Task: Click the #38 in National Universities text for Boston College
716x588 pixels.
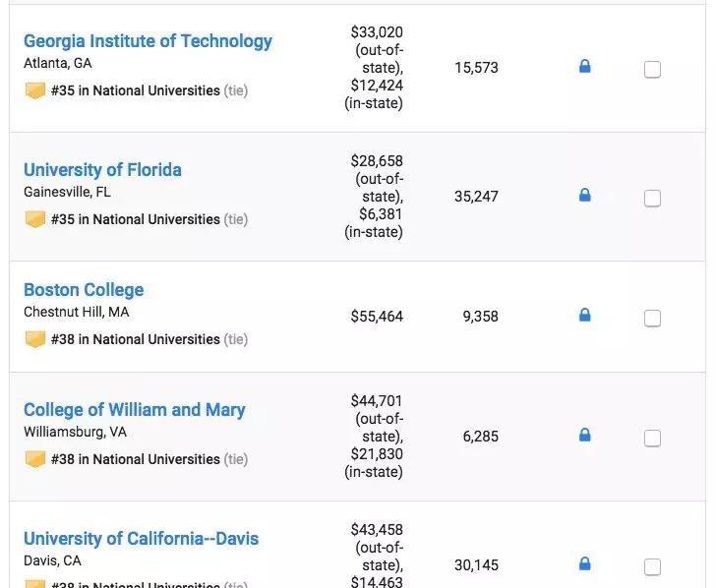Action: point(136,339)
